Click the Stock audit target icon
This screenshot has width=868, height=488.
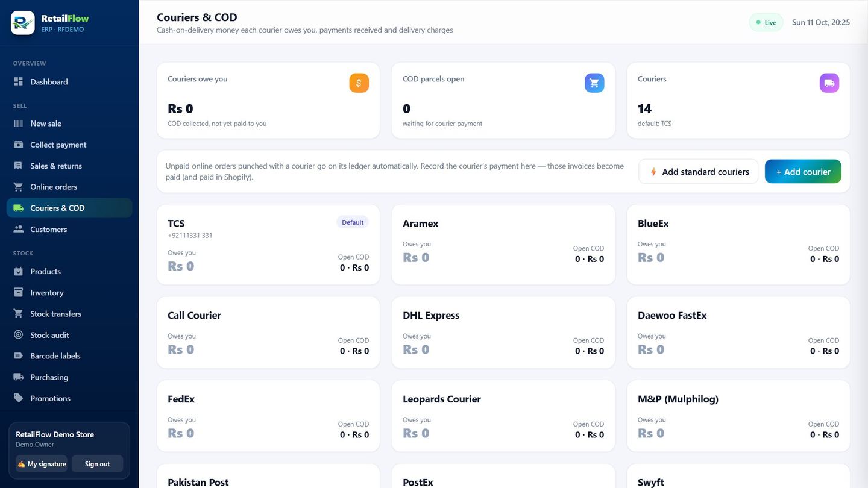point(18,335)
